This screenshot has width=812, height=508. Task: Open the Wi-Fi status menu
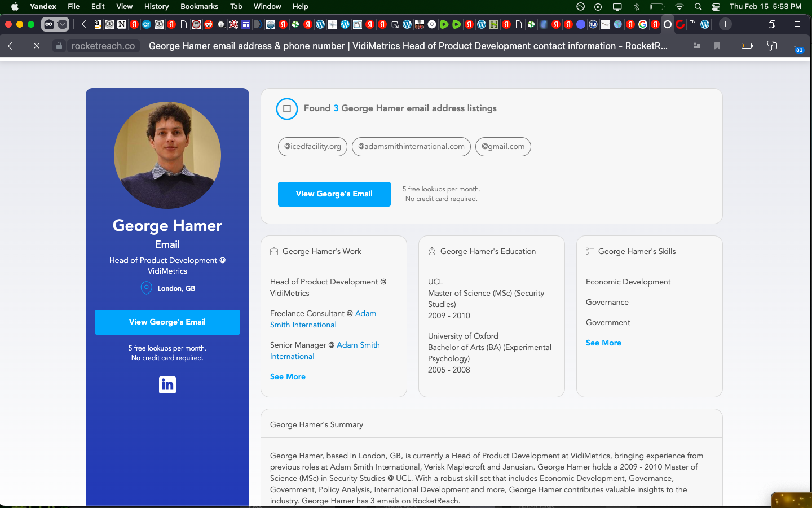(x=679, y=7)
